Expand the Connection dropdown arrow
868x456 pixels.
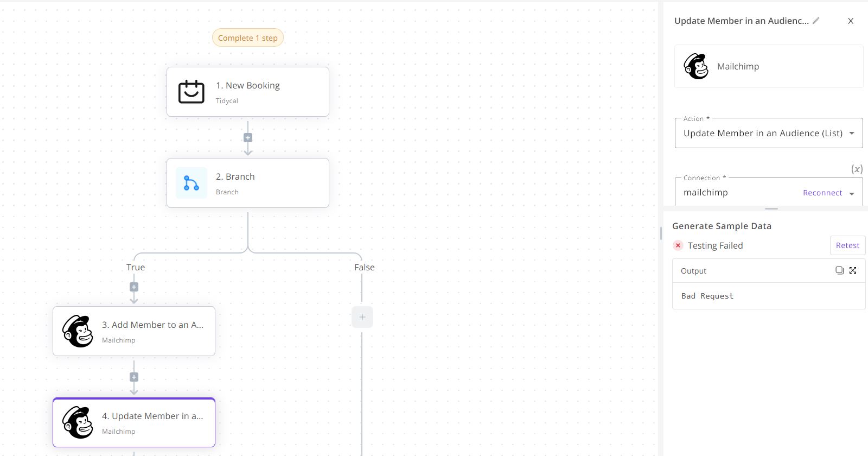click(852, 193)
